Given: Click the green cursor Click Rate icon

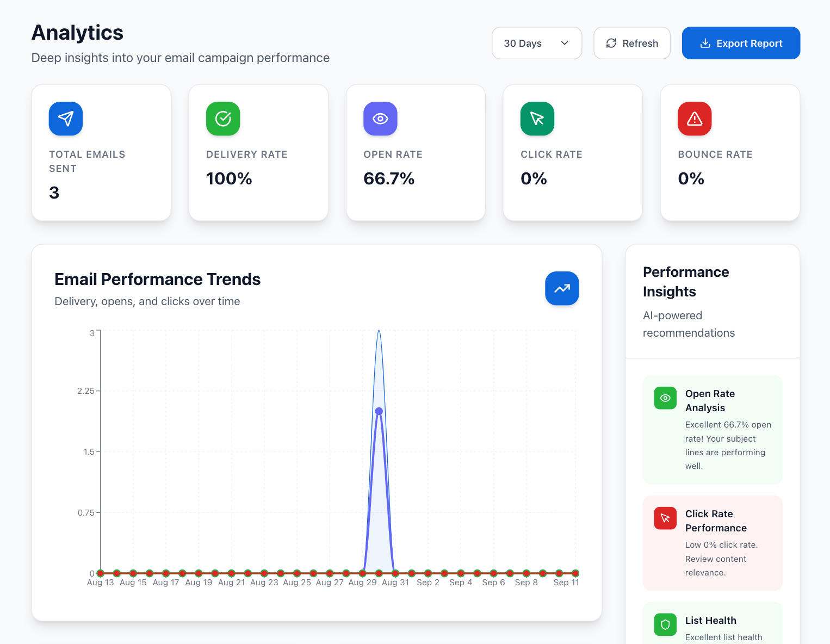Looking at the screenshot, I should (537, 119).
